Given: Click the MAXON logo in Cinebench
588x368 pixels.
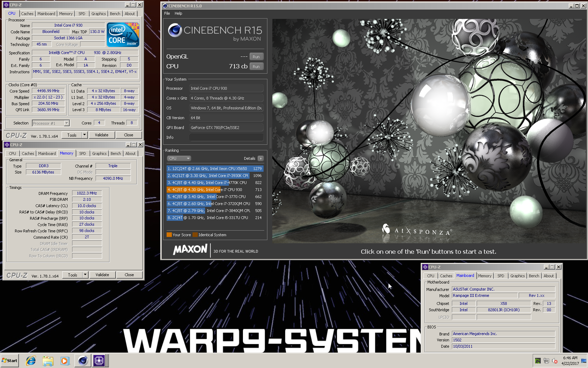Looking at the screenshot, I should point(190,250).
